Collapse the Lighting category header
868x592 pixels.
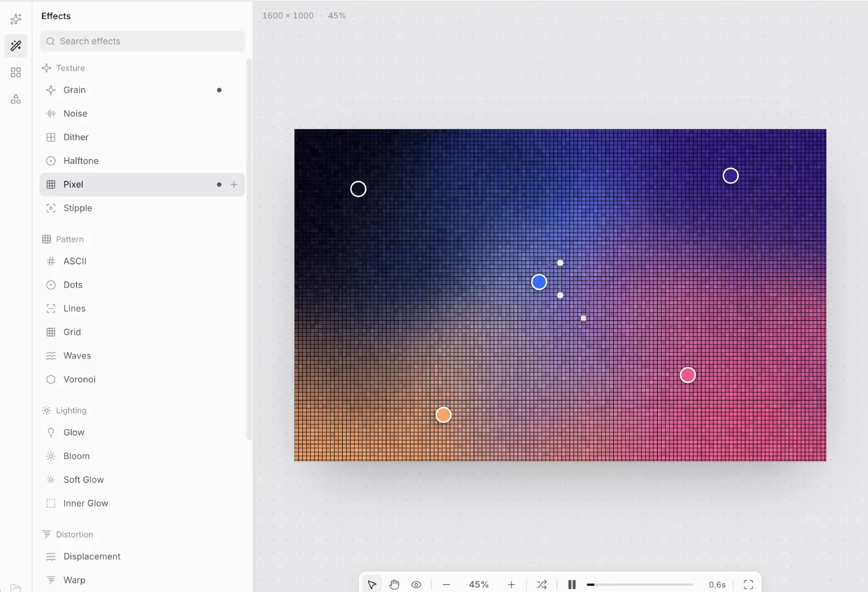[x=64, y=411]
